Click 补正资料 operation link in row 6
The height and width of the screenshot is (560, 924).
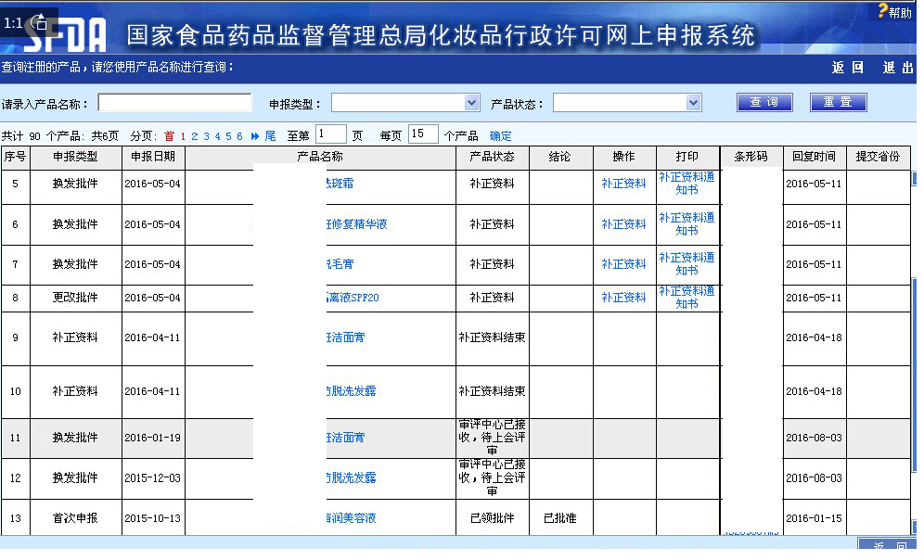[623, 224]
